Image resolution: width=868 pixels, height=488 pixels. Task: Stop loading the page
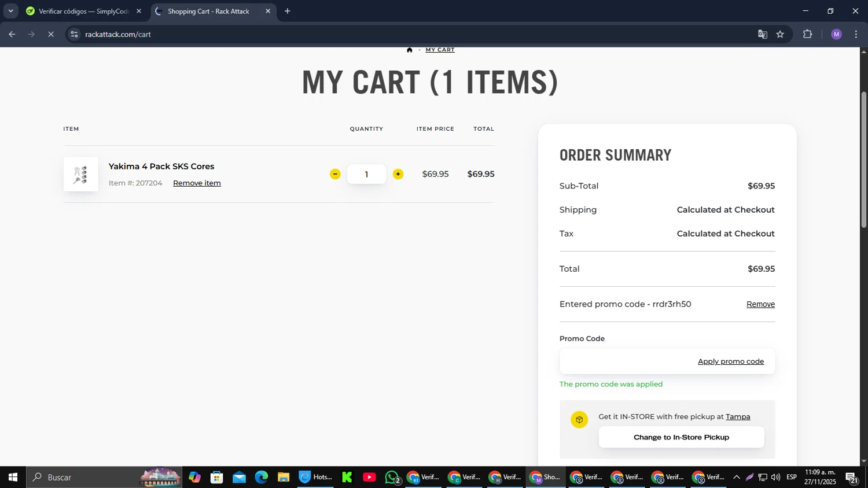point(51,34)
